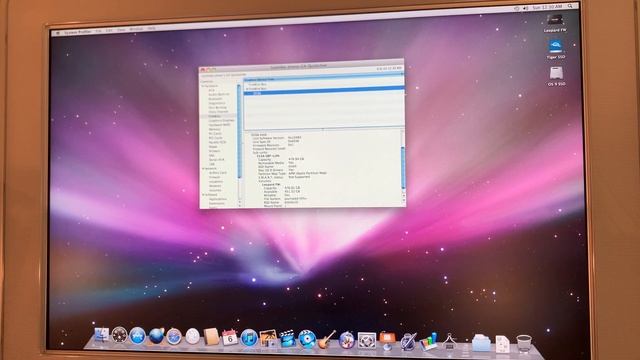The height and width of the screenshot is (360, 640).
Task: Open the documents stack beside Trash
Action: click(x=502, y=344)
